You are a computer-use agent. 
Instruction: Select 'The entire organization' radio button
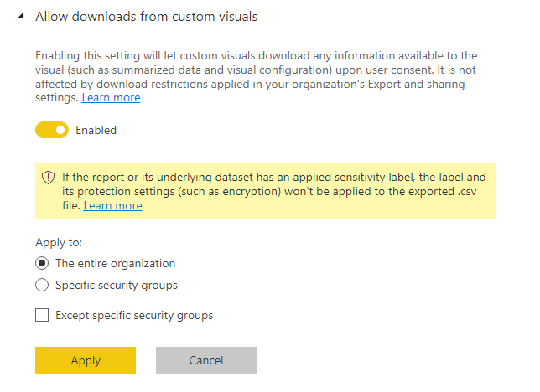point(42,263)
